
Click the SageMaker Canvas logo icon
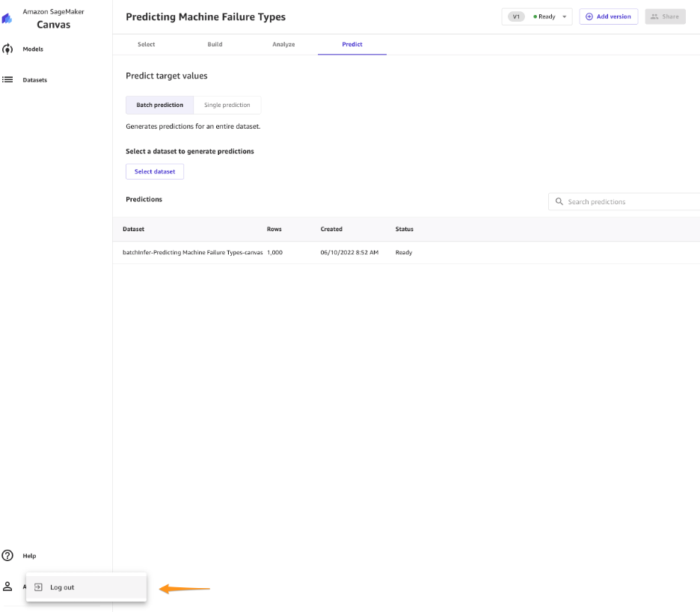pos(7,18)
